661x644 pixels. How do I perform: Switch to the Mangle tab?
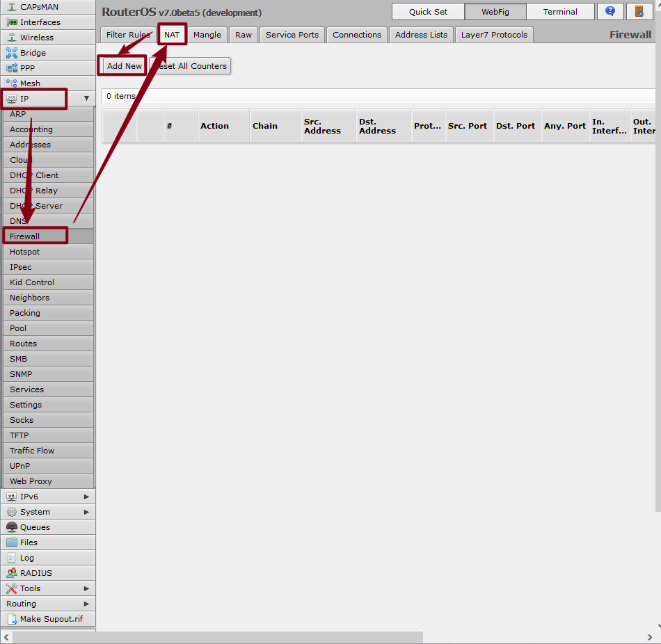[x=207, y=35]
